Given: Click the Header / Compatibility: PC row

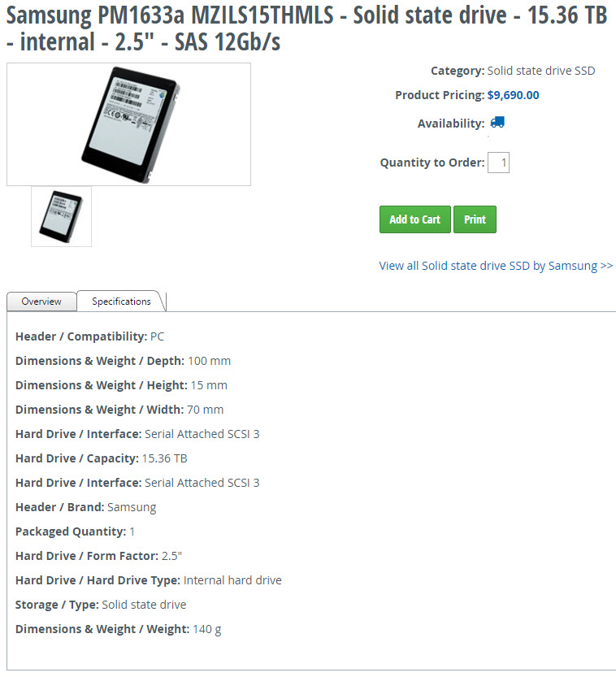Looking at the screenshot, I should tap(90, 336).
